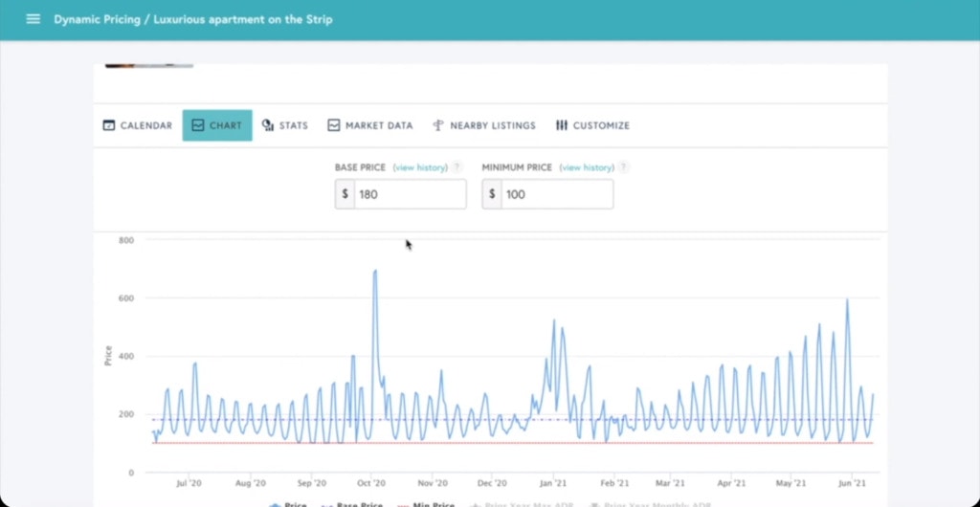Switch to the Calendar tab
This screenshot has height=507, width=980.
pos(138,125)
